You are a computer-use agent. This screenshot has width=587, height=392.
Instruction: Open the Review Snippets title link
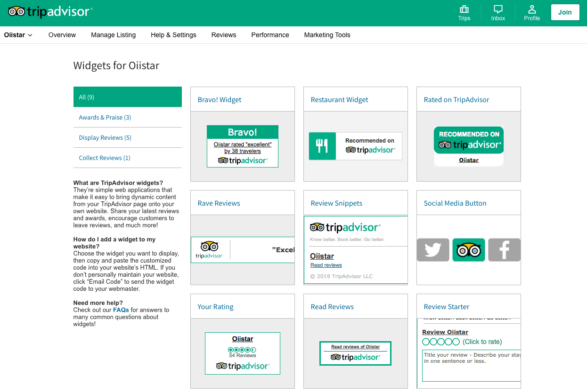click(x=336, y=203)
